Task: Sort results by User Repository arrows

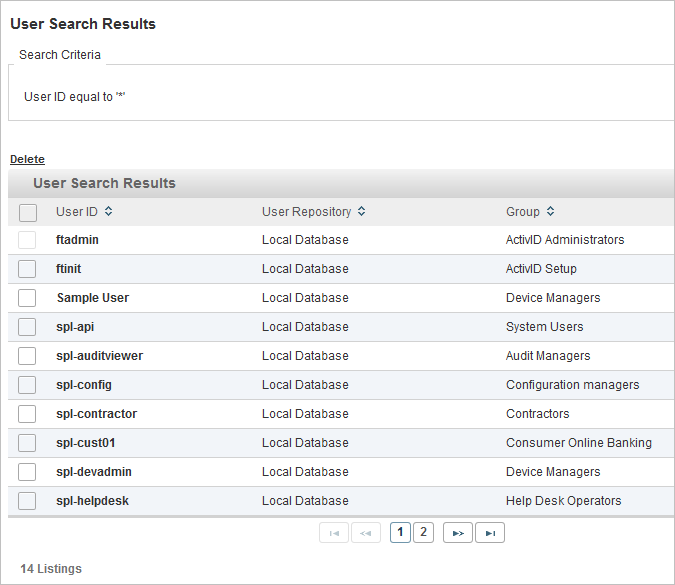Action: (362, 211)
